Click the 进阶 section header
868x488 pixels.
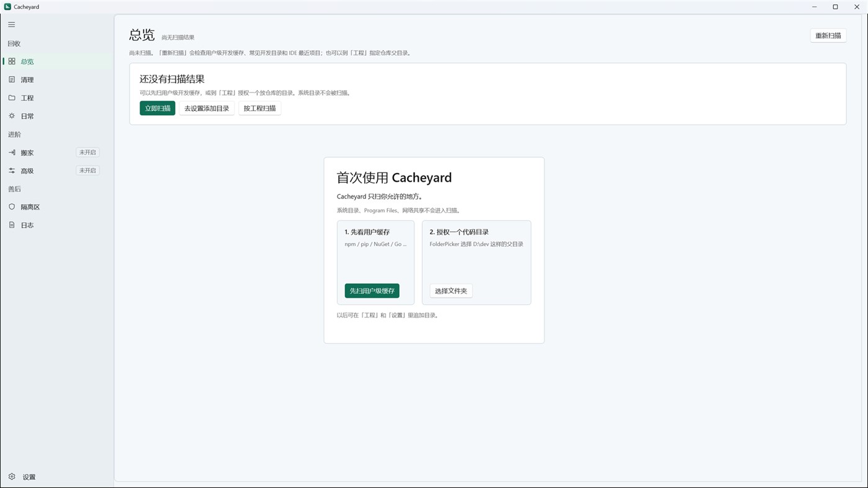14,135
